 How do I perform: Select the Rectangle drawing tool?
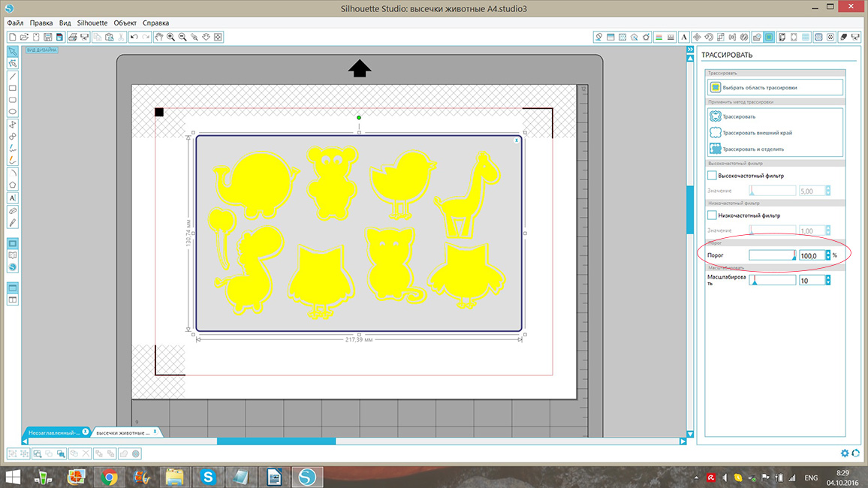[13, 88]
